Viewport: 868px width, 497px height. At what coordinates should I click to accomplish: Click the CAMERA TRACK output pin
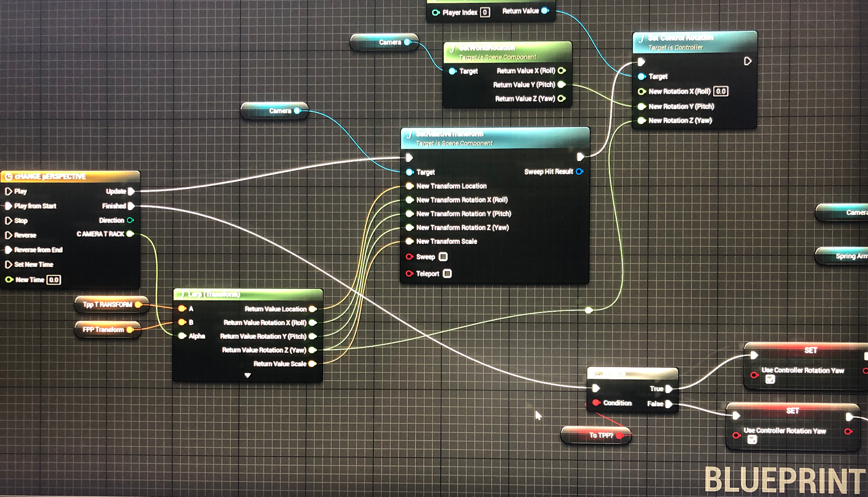[x=130, y=234]
